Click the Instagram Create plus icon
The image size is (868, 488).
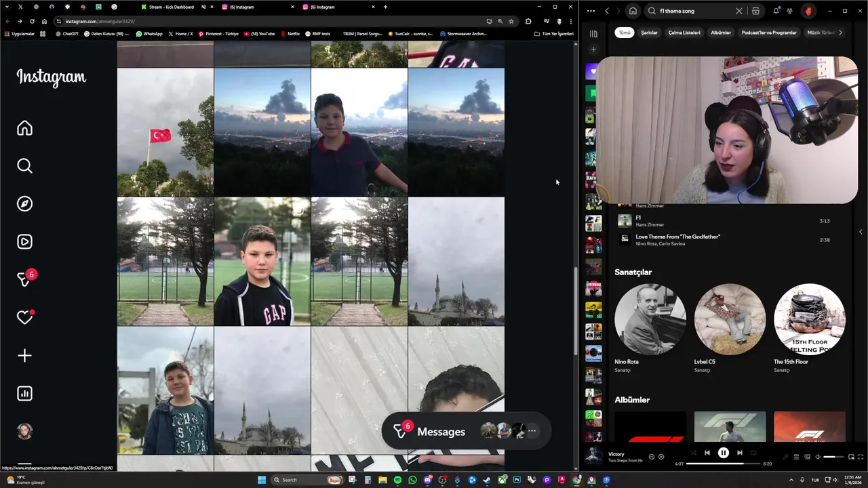(24, 356)
